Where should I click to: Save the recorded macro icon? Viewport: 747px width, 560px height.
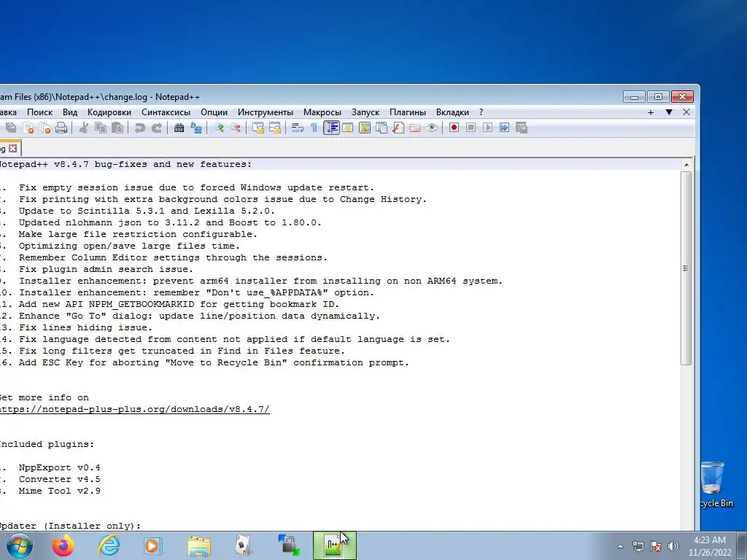click(522, 128)
